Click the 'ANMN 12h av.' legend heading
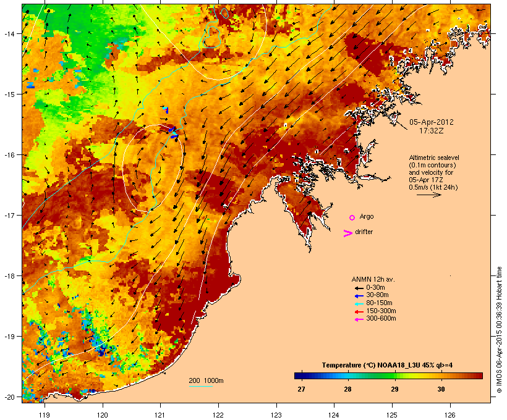The width and height of the screenshot is (507, 420). [373, 279]
